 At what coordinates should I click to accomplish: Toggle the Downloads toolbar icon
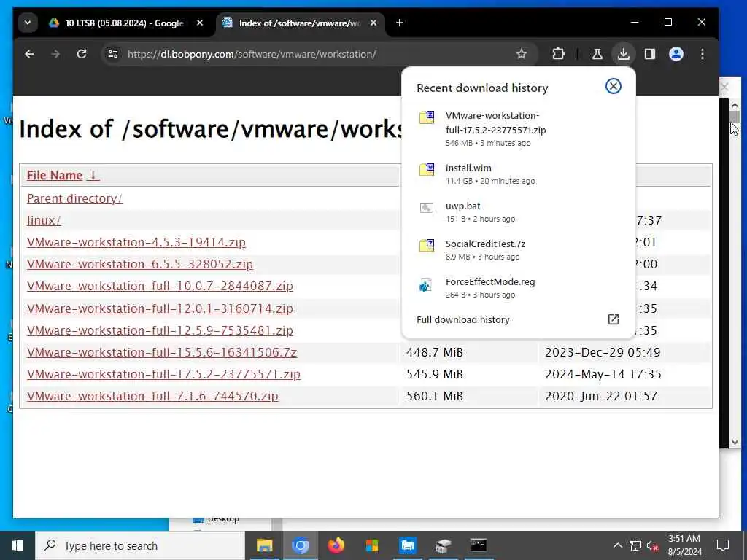(x=623, y=54)
